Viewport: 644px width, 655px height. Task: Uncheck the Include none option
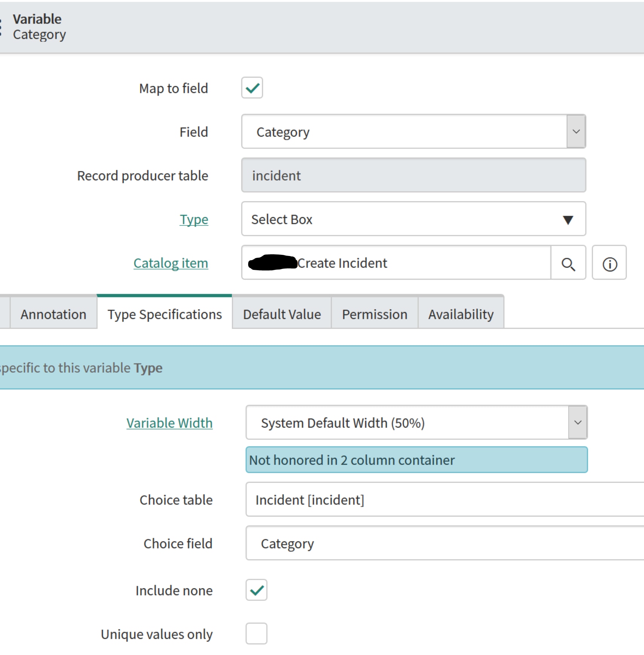click(x=256, y=590)
